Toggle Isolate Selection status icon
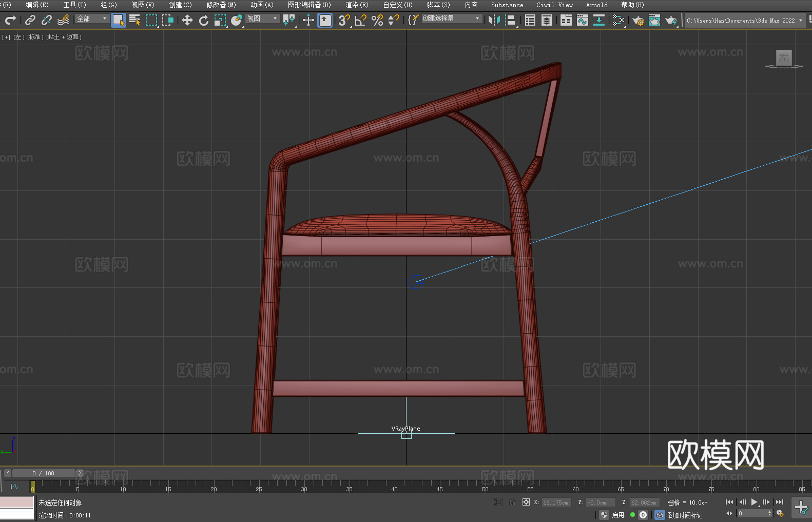 [498, 502]
